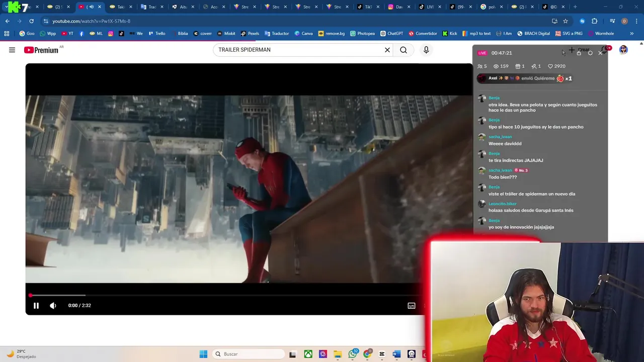This screenshot has width=644, height=362.
Task: Switch to the Trad translate tab
Action: [x=151, y=7]
